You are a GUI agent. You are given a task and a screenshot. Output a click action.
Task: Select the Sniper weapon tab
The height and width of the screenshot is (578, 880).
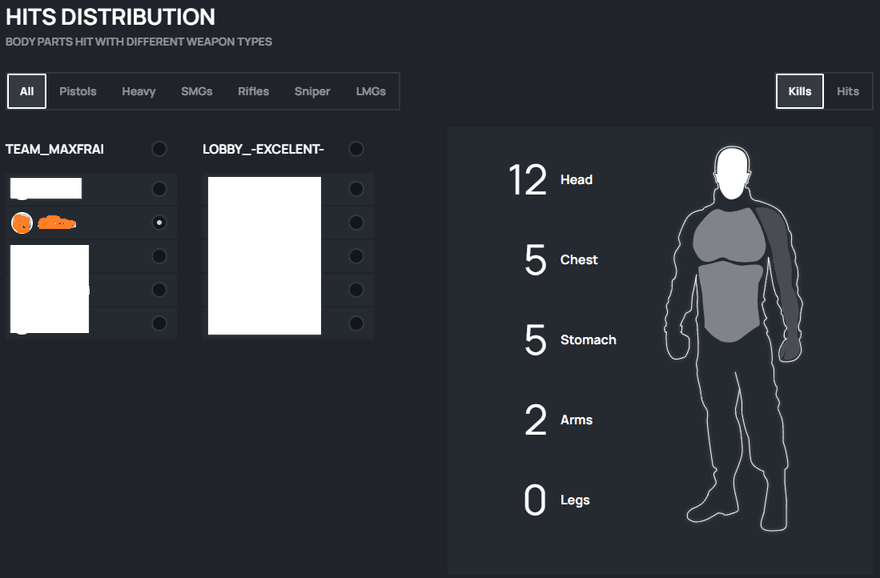pyautogui.click(x=312, y=91)
